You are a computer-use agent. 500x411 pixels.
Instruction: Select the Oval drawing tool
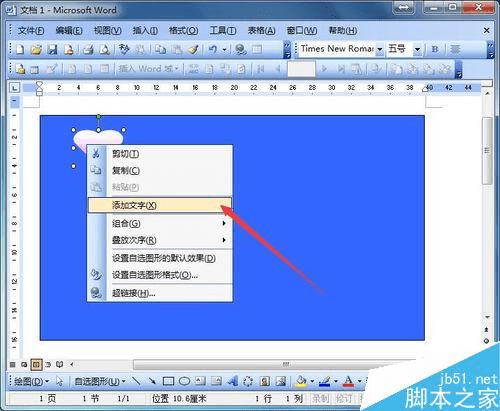tap(184, 381)
